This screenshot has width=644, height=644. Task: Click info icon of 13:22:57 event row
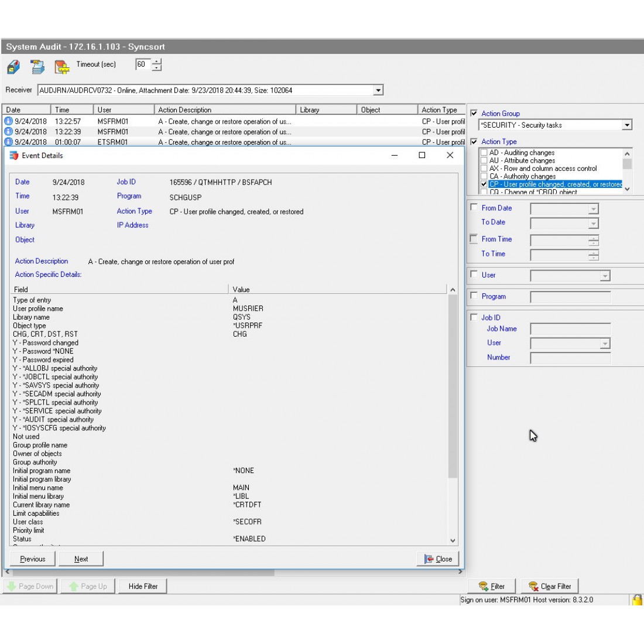point(8,121)
